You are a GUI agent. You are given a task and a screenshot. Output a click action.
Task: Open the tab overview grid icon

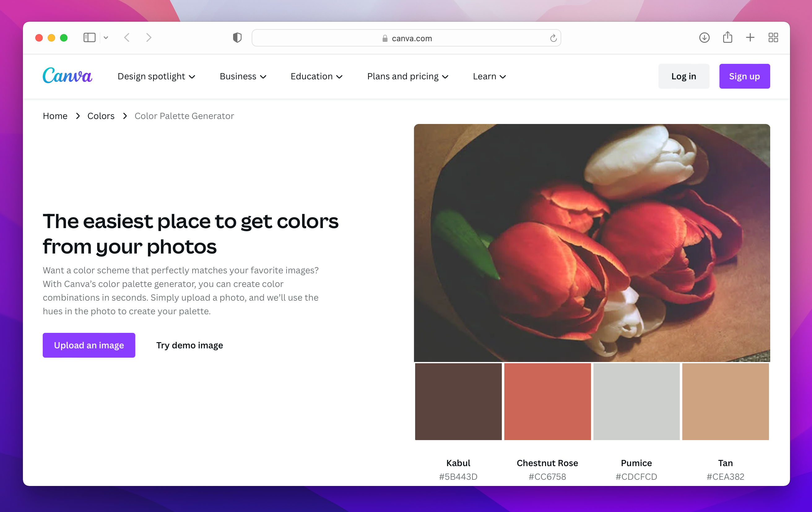tap(773, 38)
